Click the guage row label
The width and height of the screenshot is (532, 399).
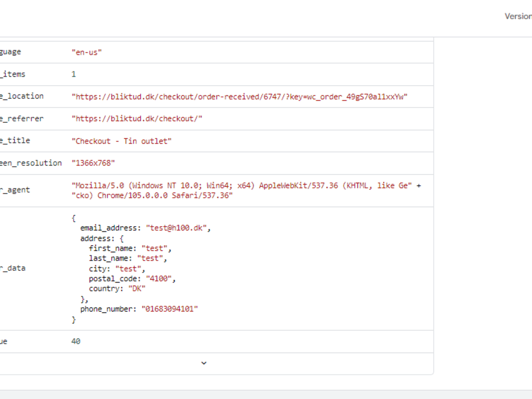(11, 52)
